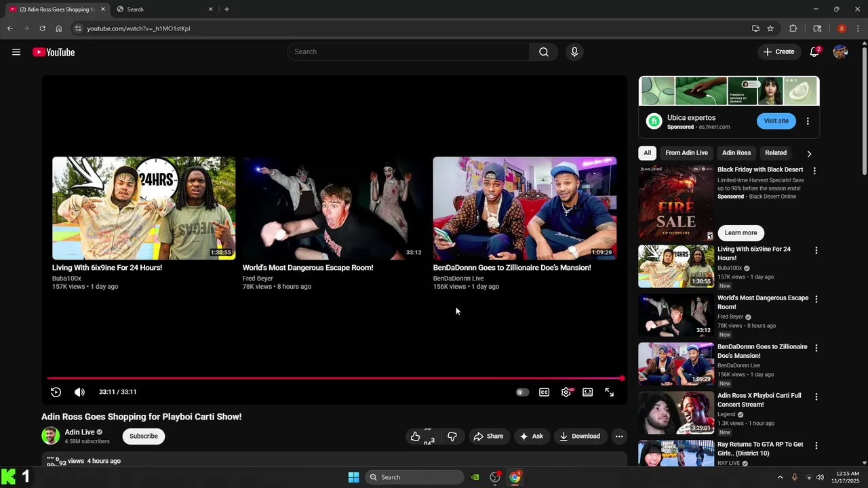868x488 pixels.
Task: Open the Chrome profile S avatar
Action: pyautogui.click(x=842, y=28)
